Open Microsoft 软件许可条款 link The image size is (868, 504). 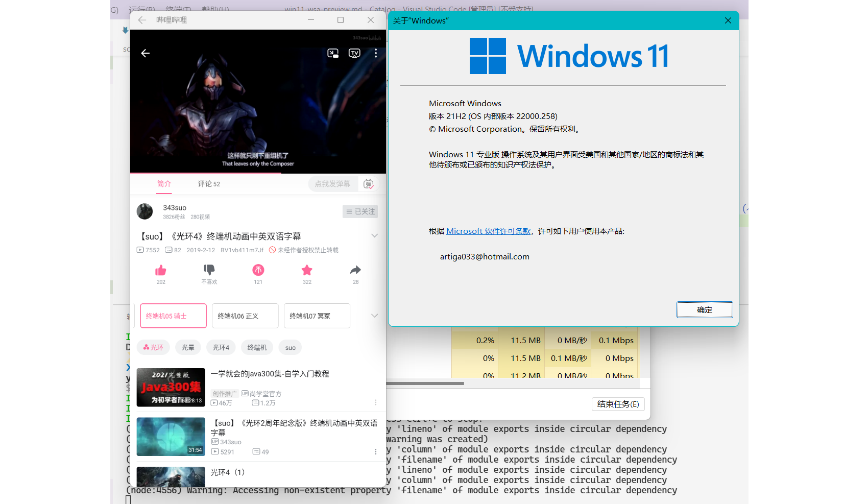tap(489, 231)
